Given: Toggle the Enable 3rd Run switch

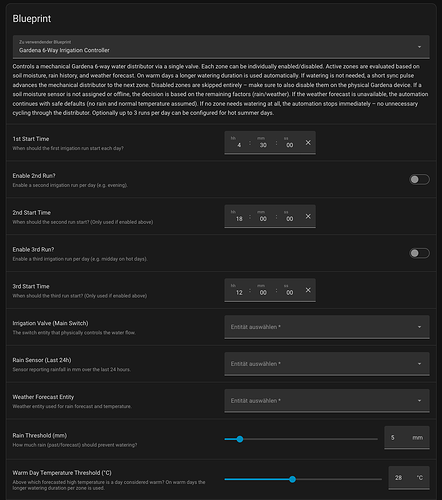Looking at the screenshot, I should (419, 253).
